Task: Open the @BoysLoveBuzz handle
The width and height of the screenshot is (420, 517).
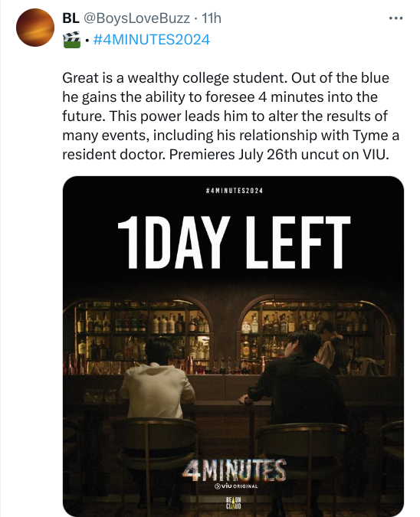Action: coord(136,18)
